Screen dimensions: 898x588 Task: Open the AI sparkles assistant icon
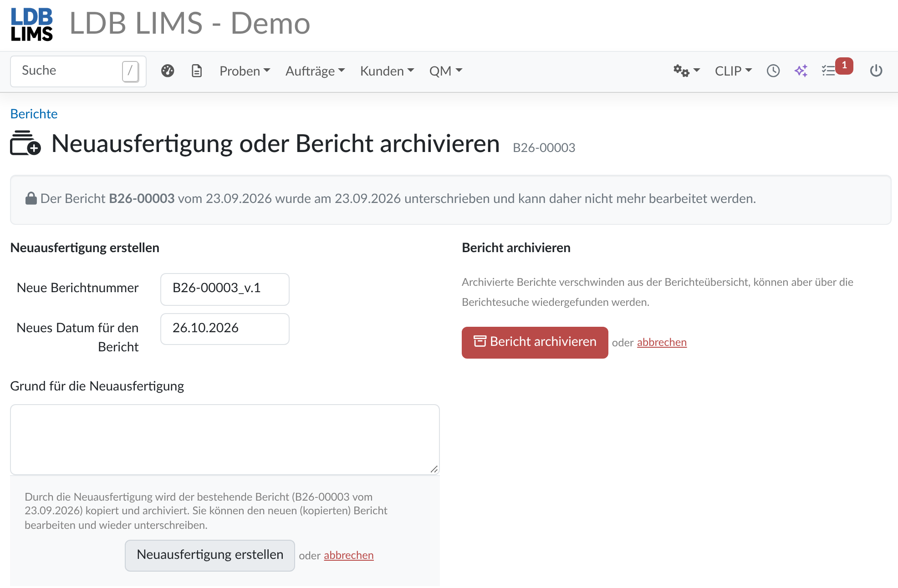tap(801, 71)
